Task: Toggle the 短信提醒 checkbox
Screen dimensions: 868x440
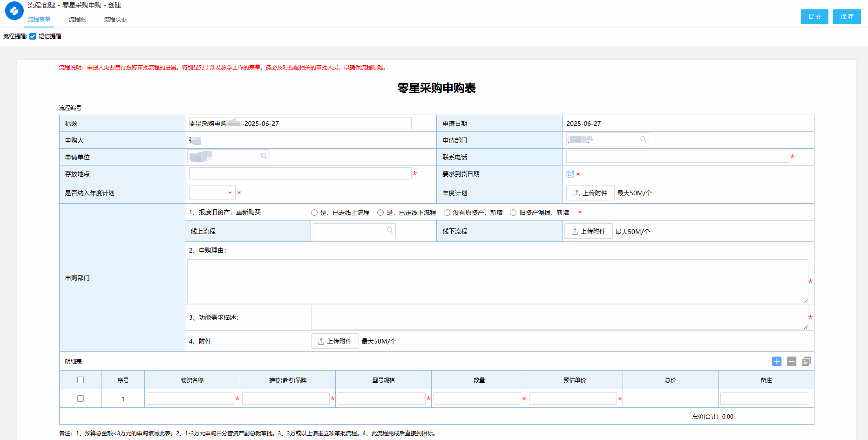Action: click(33, 36)
